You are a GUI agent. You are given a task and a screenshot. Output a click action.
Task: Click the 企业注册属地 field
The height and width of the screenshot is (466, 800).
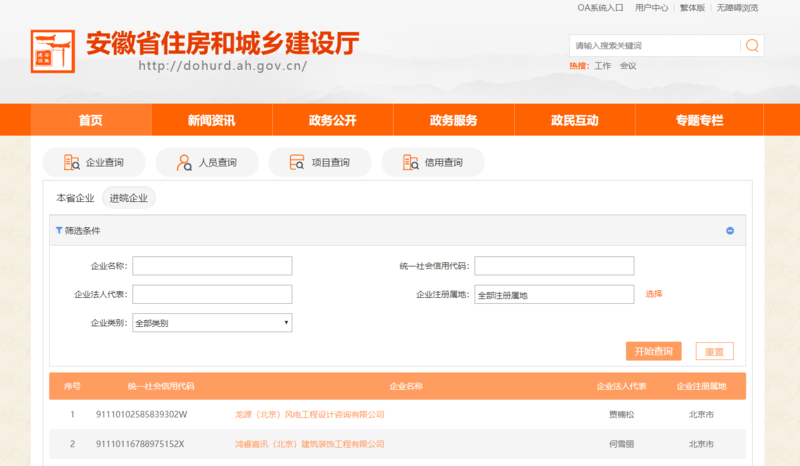554,295
